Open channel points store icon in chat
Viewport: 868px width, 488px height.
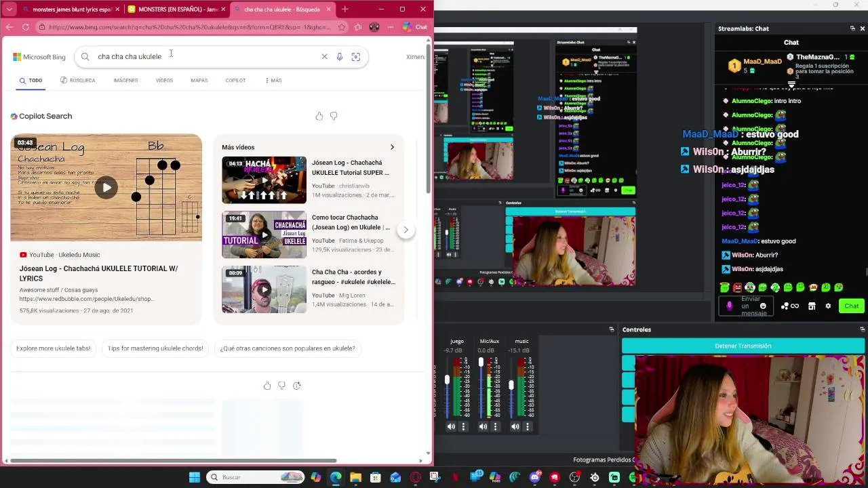point(812,306)
